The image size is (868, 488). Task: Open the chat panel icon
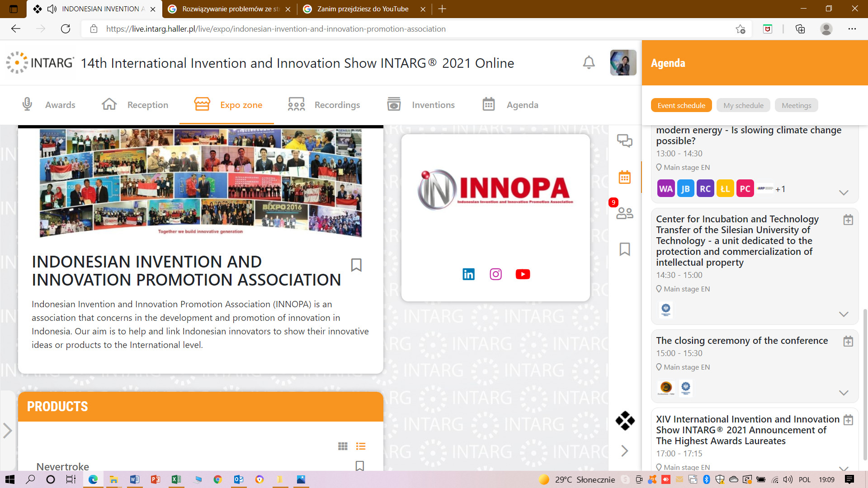(x=625, y=141)
